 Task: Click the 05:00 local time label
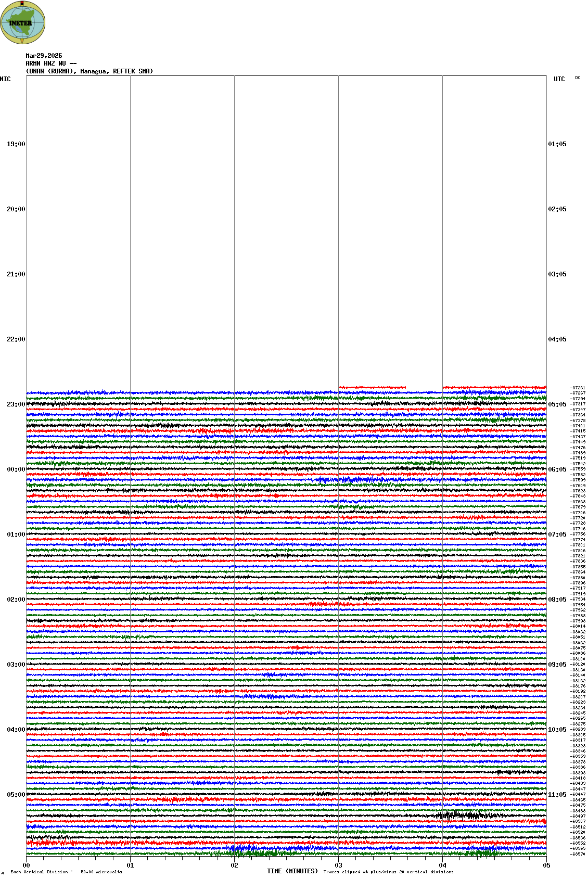click(x=16, y=795)
